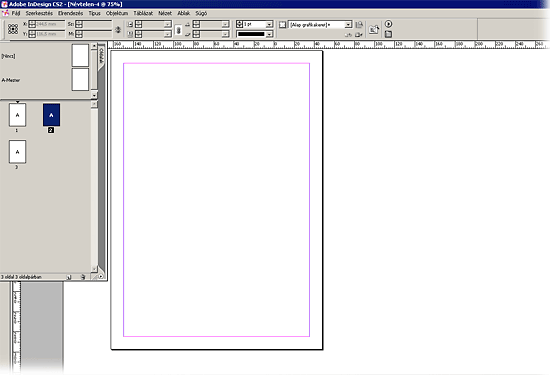This screenshot has height=375, width=550.
Task: Click the black stroke style swatch
Action: [251, 34]
